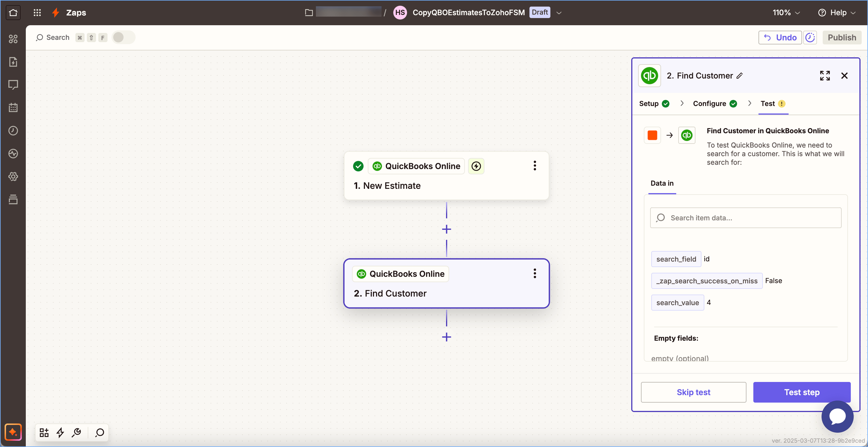
Task: Expand the Help menu dropdown
Action: coord(837,13)
